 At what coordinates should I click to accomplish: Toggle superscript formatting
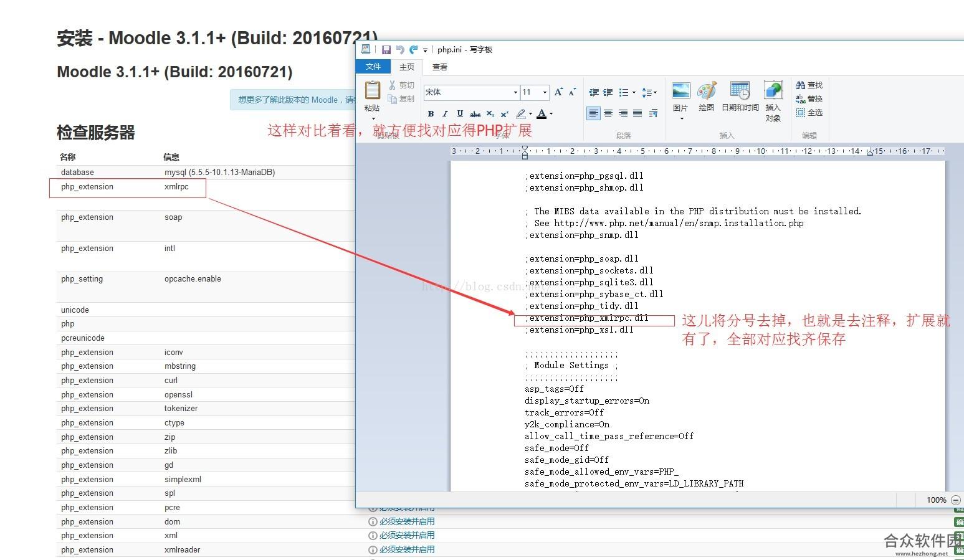(505, 113)
